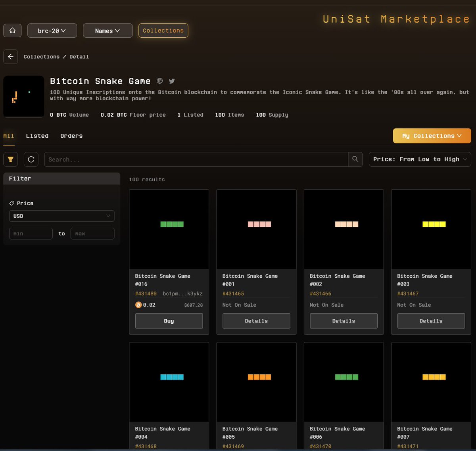This screenshot has height=451, width=476.
Task: Select the Collections nav button
Action: (163, 31)
